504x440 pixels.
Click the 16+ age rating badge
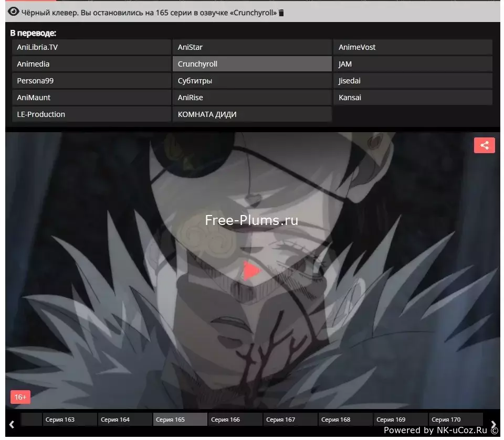point(20,398)
